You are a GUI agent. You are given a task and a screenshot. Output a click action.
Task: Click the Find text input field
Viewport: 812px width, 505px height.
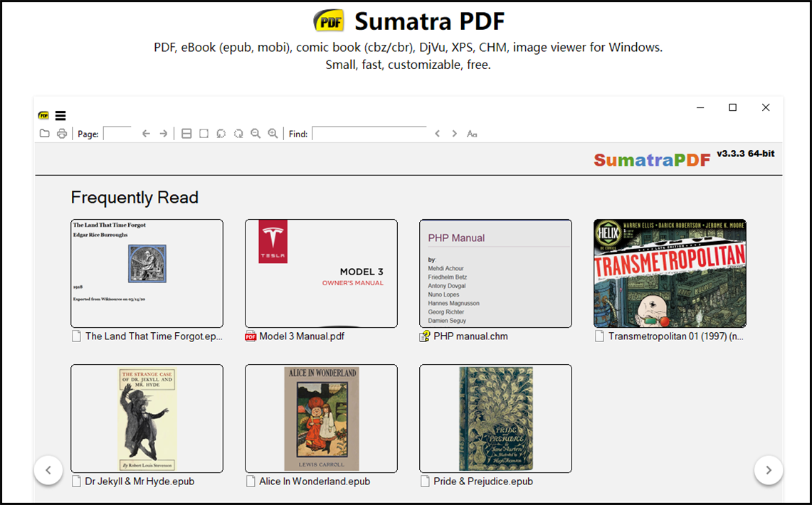[x=369, y=134]
